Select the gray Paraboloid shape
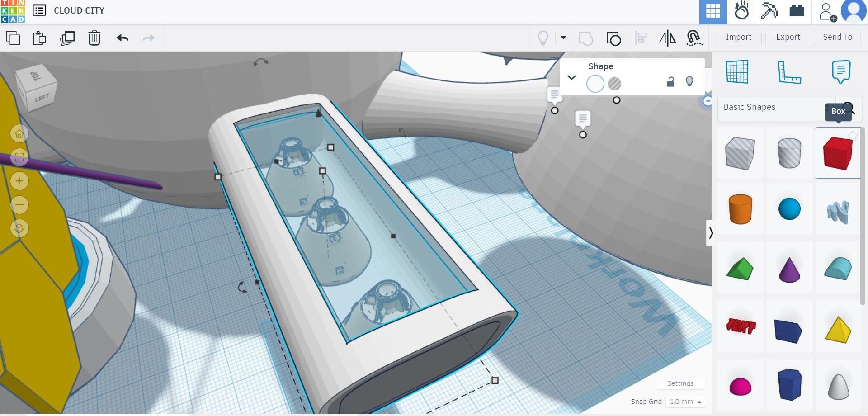868x416 pixels. coord(838,386)
